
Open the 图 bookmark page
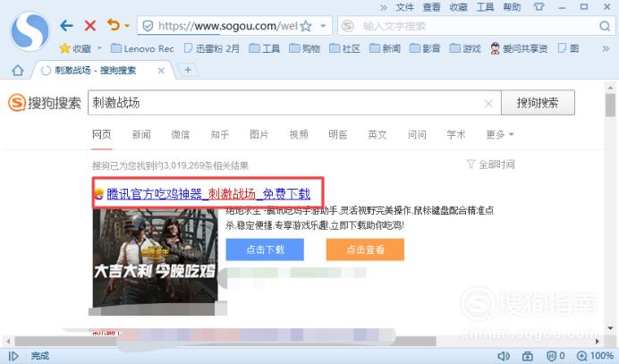pyautogui.click(x=569, y=48)
